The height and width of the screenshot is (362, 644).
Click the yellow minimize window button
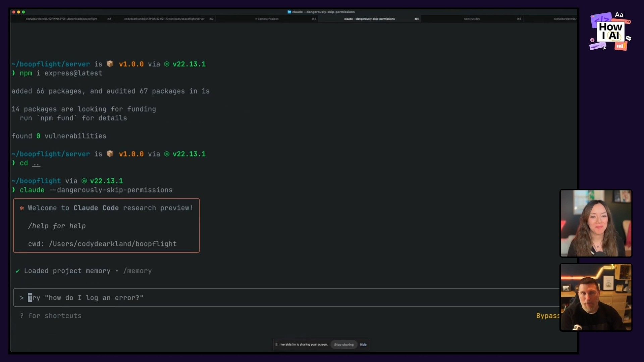(18, 12)
